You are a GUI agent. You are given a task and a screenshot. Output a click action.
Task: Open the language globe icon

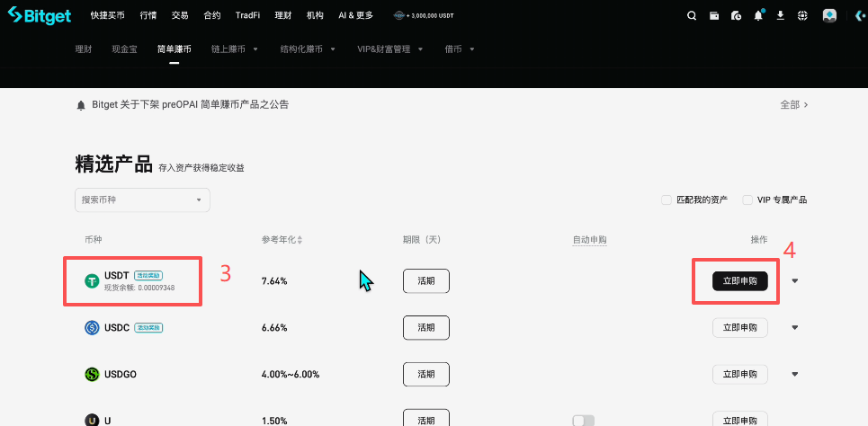point(802,15)
